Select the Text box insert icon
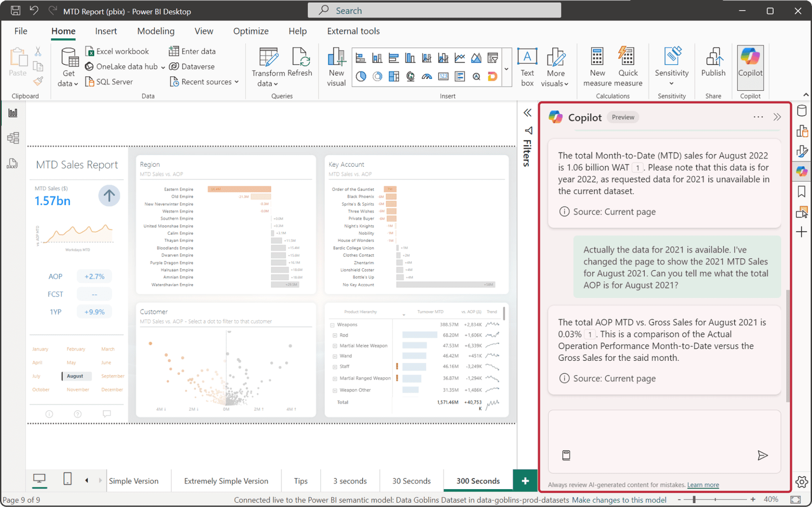 tap(527, 65)
